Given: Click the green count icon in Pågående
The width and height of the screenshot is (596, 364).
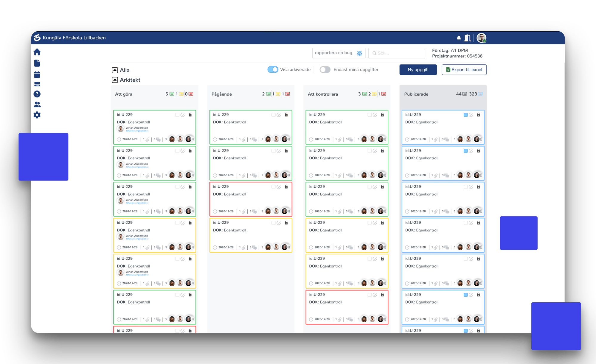Looking at the screenshot, I should click(x=268, y=94).
